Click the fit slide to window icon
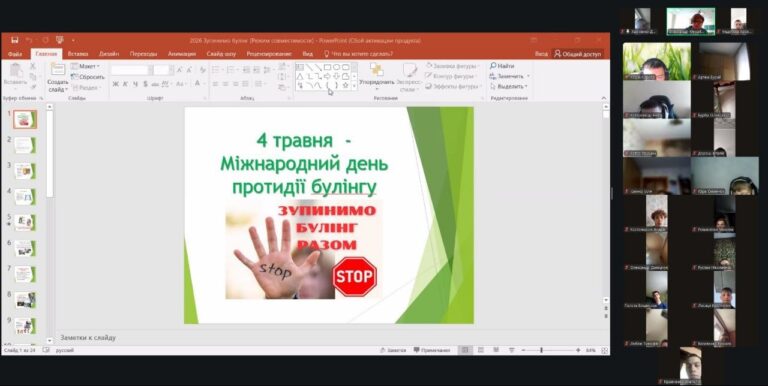Image resolution: width=768 pixels, height=386 pixels. [x=605, y=351]
